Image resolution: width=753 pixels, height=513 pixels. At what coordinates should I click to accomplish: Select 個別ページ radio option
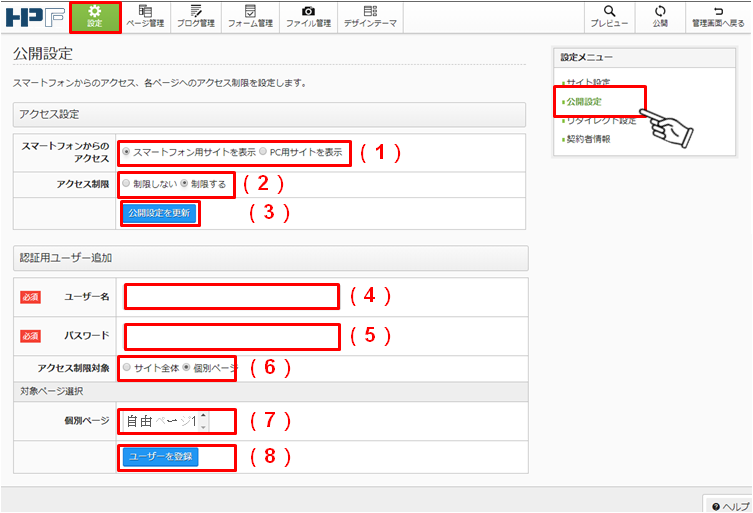pyautogui.click(x=187, y=367)
